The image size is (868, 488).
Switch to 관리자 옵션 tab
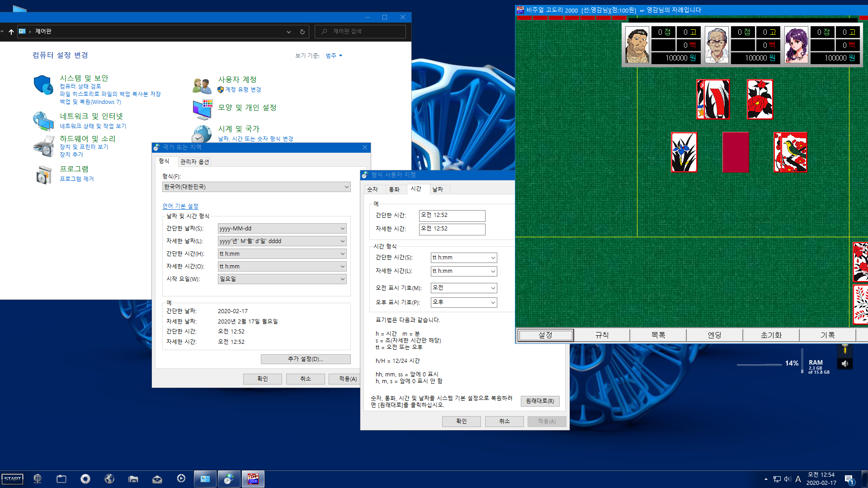tap(195, 162)
